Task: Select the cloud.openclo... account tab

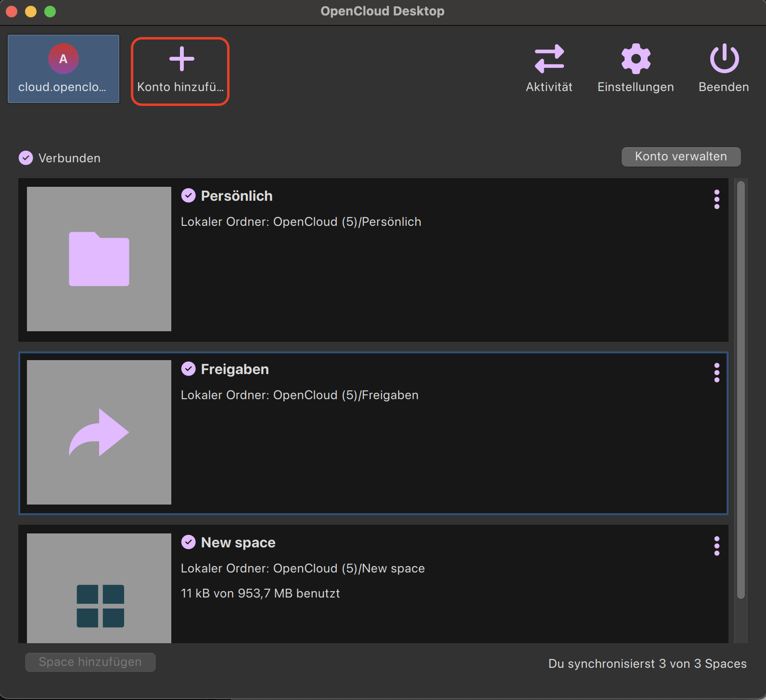Action: pyautogui.click(x=64, y=69)
